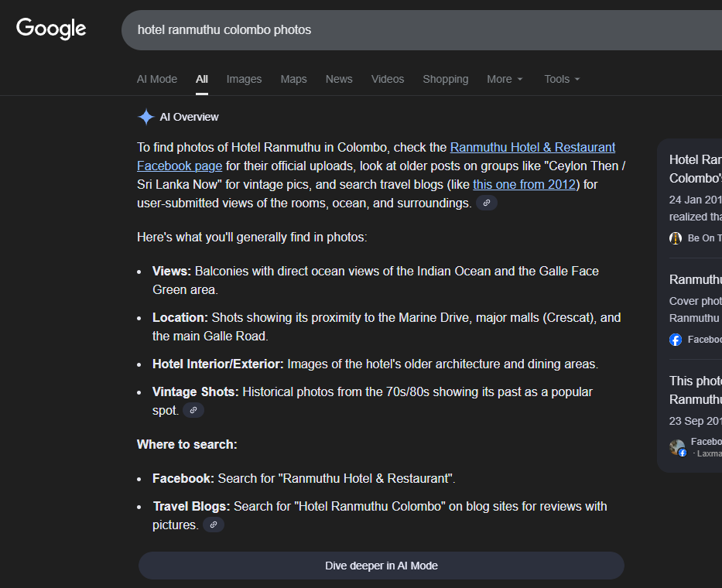This screenshot has width=722, height=588.
Task: Select the All tab
Action: (x=202, y=79)
